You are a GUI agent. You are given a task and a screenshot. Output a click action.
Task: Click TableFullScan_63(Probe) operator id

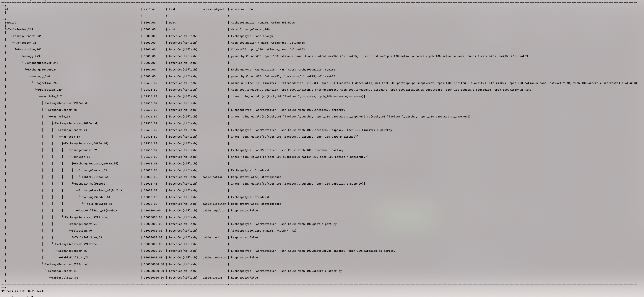pos(98,211)
